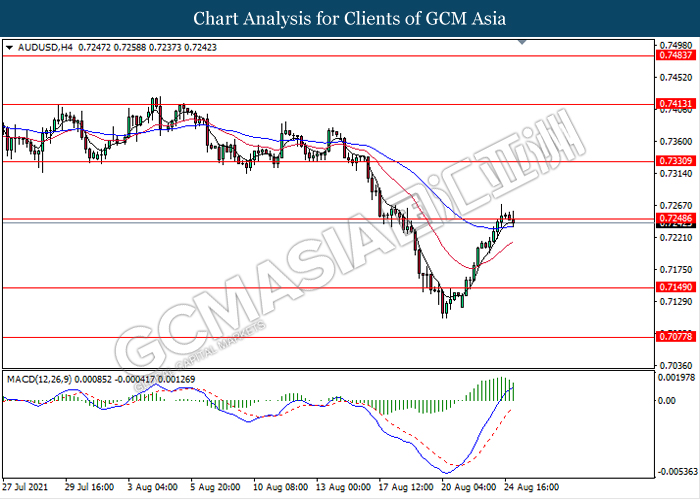Screen dimensions: 700x500
Task: Click the 0.70778 red price tag
Action: click(x=673, y=337)
